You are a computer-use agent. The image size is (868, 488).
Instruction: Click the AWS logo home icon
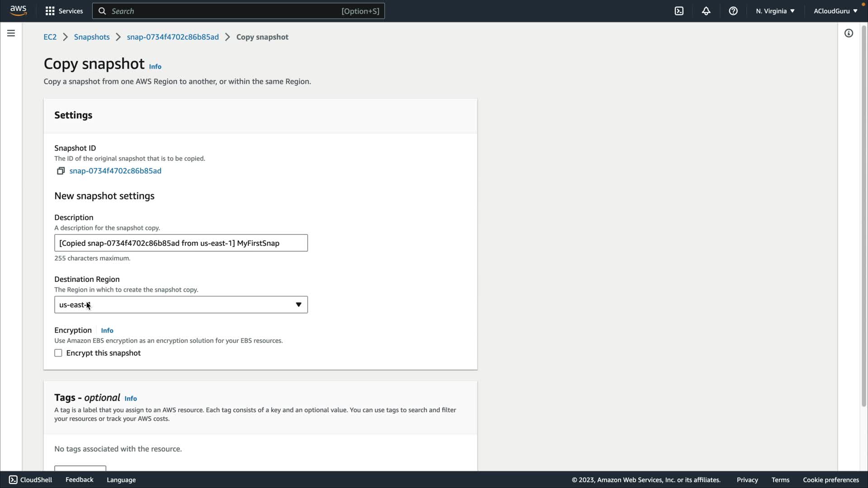[18, 10]
